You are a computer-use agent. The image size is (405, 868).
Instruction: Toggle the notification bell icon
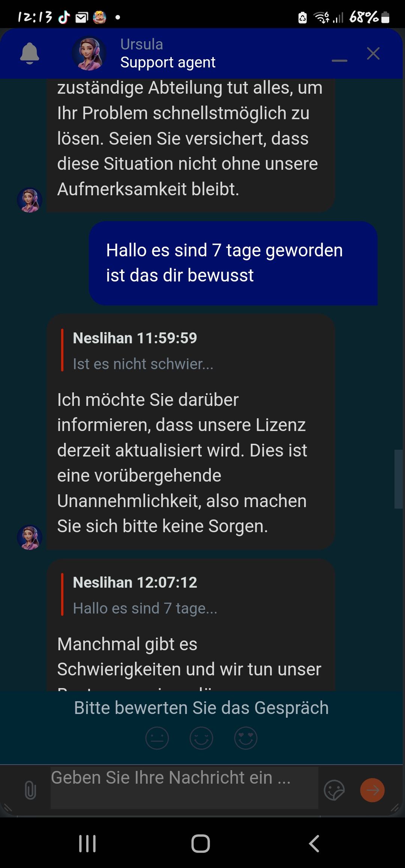click(30, 54)
